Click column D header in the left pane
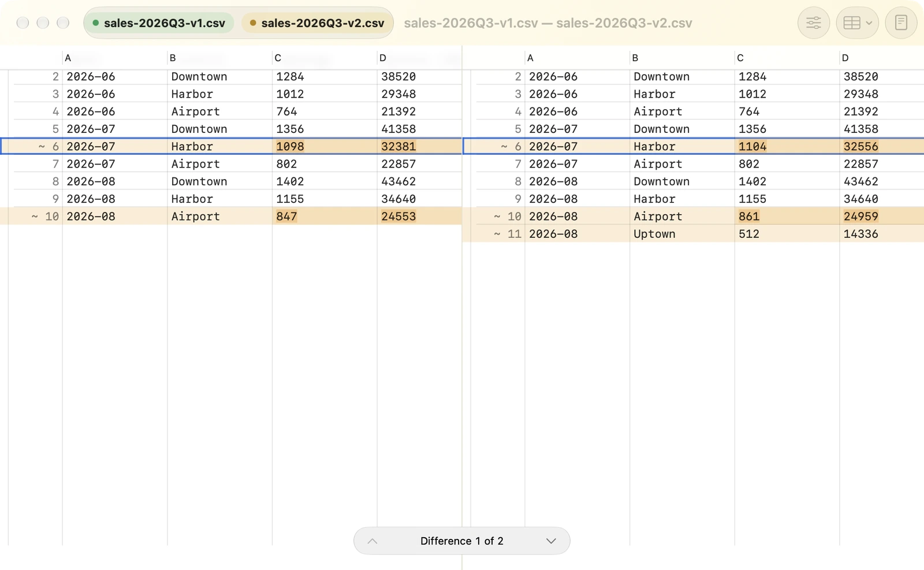 (x=383, y=58)
